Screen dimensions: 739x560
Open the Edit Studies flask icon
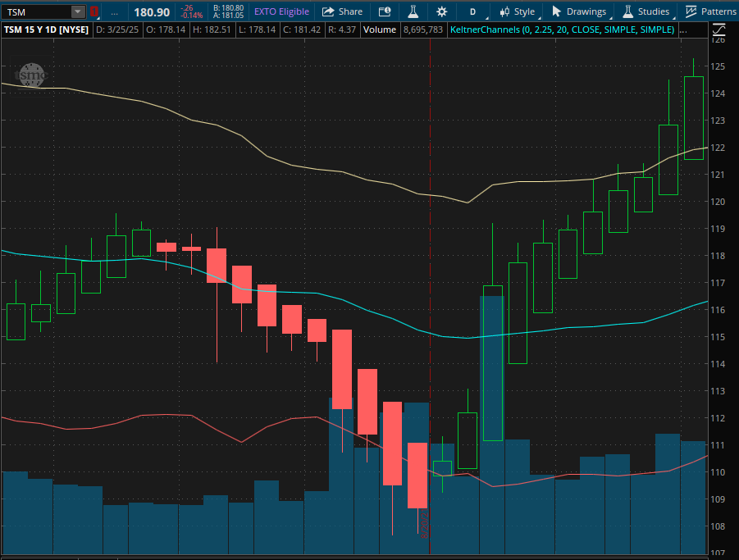[413, 11]
